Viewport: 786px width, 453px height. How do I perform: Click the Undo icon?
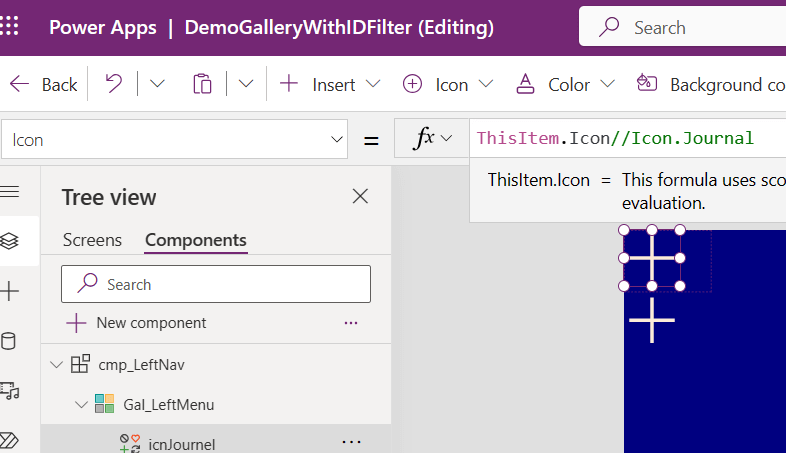(x=113, y=84)
